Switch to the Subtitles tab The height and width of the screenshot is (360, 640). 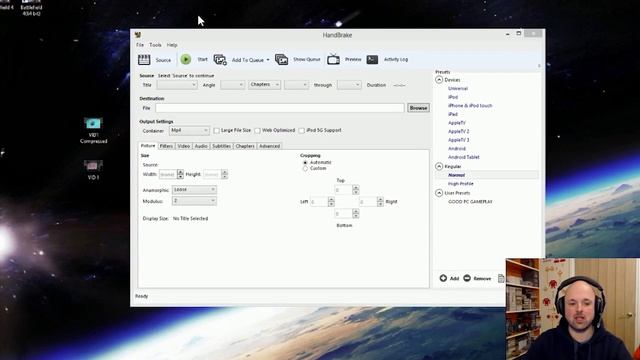tap(222, 146)
